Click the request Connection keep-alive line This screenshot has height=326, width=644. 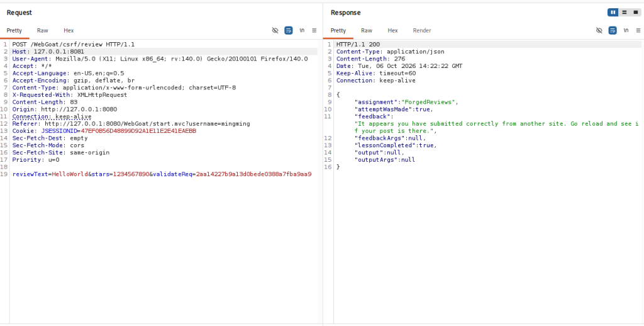point(52,116)
